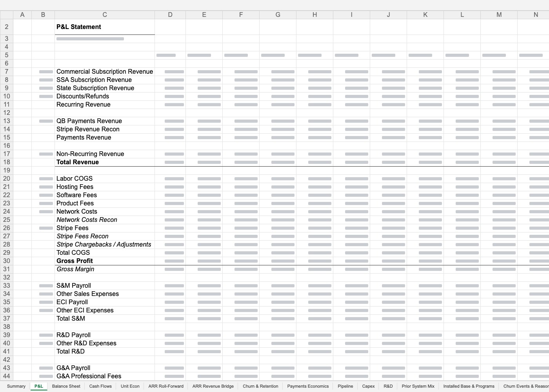Image resolution: width=549 pixels, height=392 pixels.
Task: Switch to ARR Revenue Bridge tab
Action: (213, 386)
